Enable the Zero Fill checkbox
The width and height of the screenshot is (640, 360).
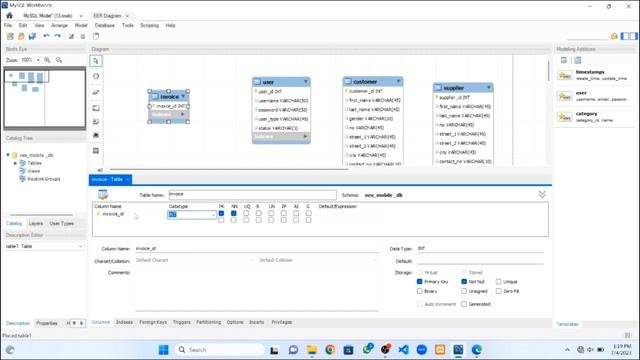pos(499,291)
